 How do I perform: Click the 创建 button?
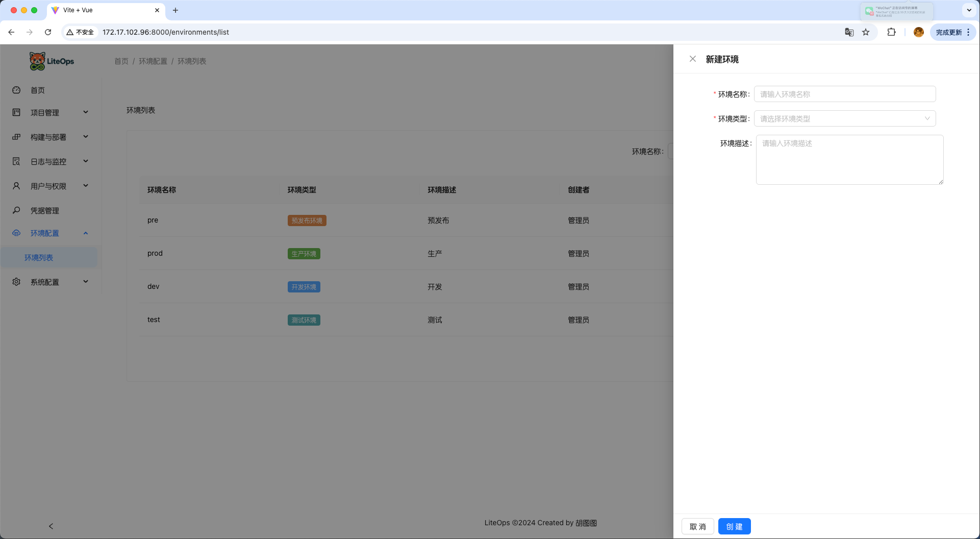(x=734, y=526)
